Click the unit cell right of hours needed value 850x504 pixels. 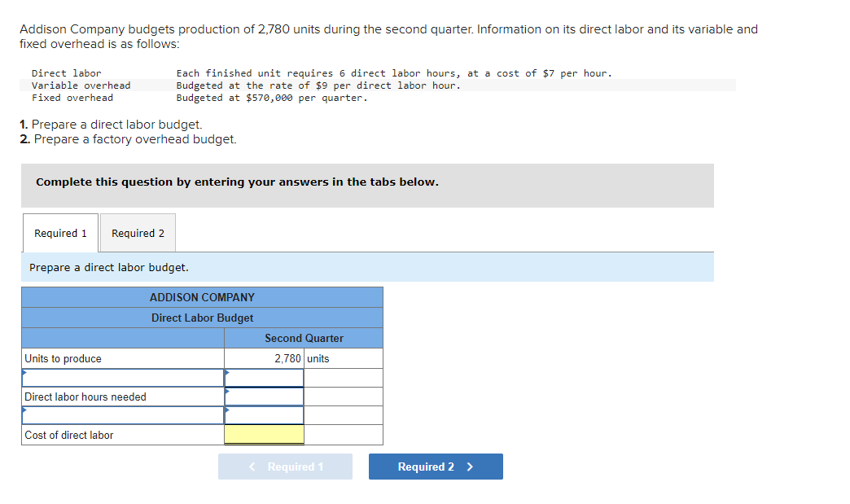[x=343, y=397]
